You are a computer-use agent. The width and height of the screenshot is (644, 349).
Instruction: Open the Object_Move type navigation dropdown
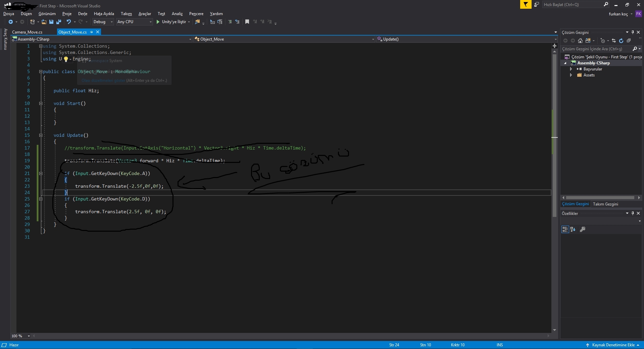(x=284, y=39)
